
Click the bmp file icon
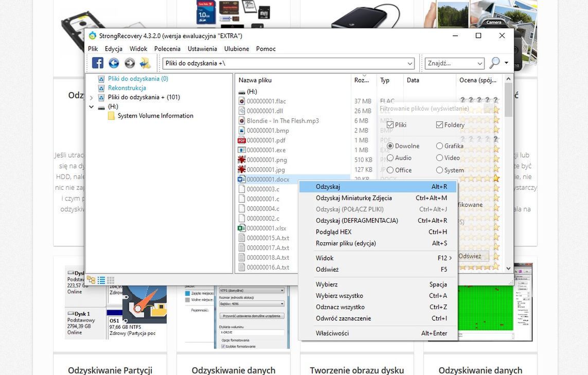point(242,131)
